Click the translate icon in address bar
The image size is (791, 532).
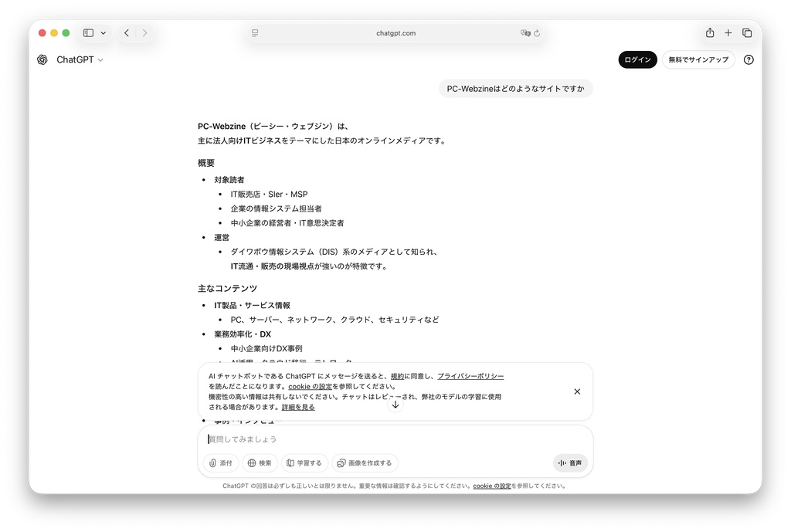point(525,33)
